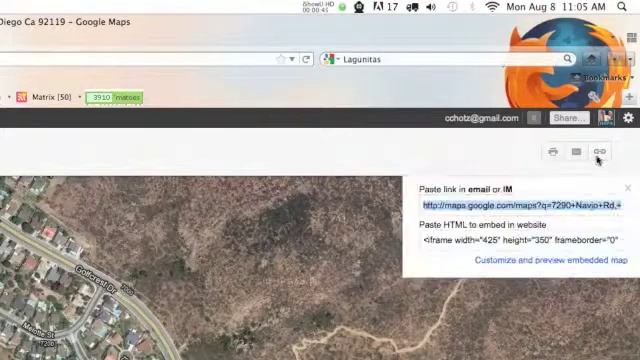Open the Time Machine menu bar icon
Image resolution: width=640 pixels, height=360 pixels.
click(452, 7)
